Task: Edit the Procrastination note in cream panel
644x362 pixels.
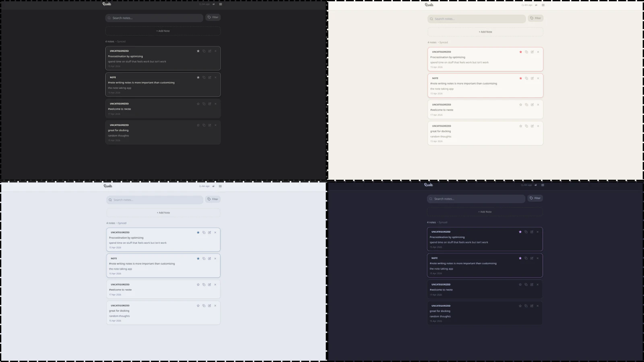Action: pyautogui.click(x=532, y=52)
